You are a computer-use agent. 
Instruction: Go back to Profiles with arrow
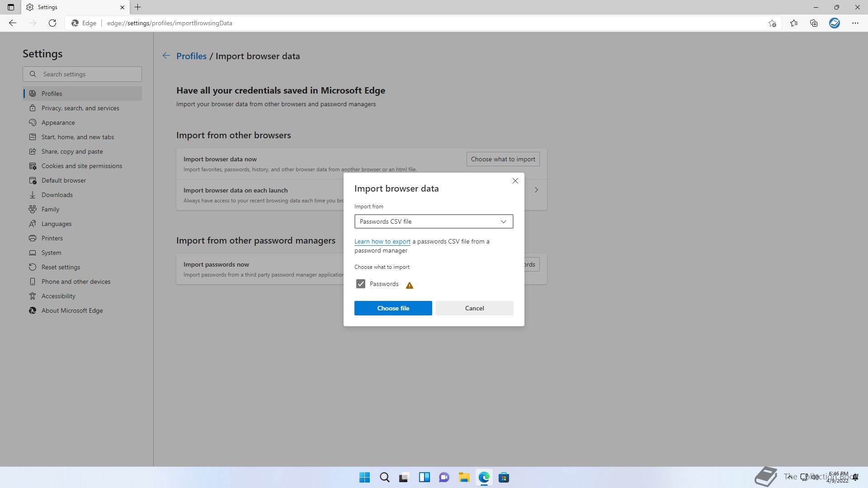[x=166, y=56]
